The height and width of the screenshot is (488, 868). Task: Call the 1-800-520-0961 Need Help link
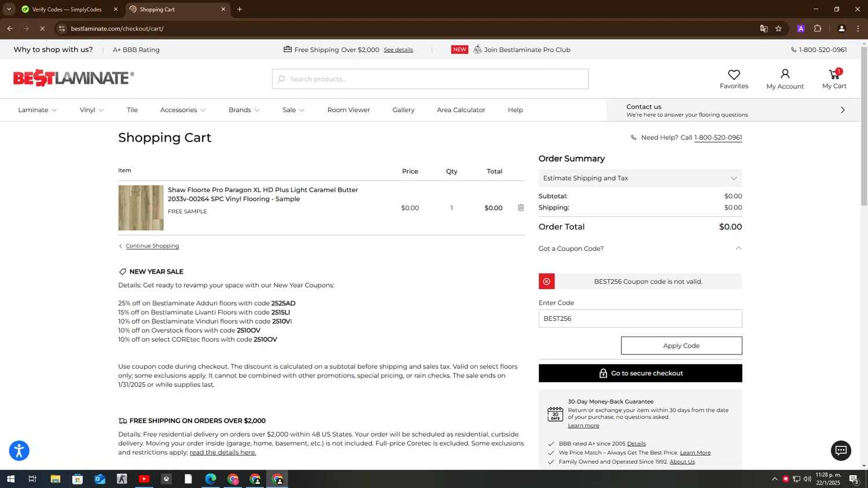[718, 138]
